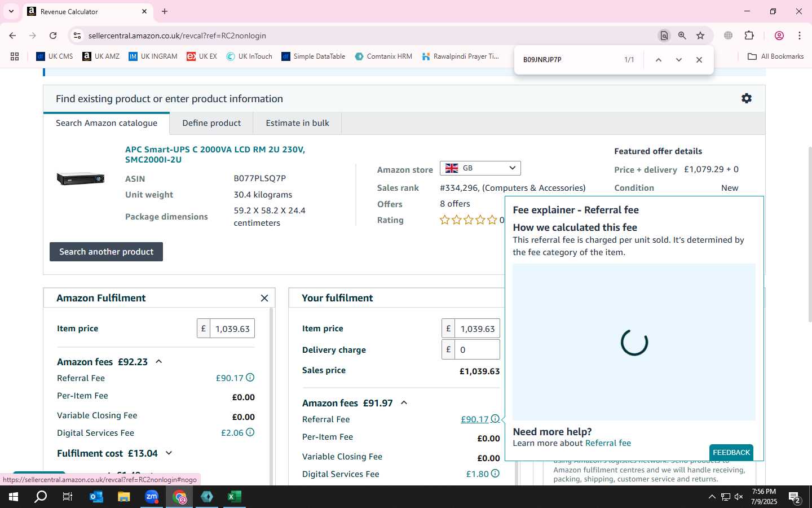The height and width of the screenshot is (508, 812).
Task: Click the muted volume tray icon
Action: pos(739,497)
